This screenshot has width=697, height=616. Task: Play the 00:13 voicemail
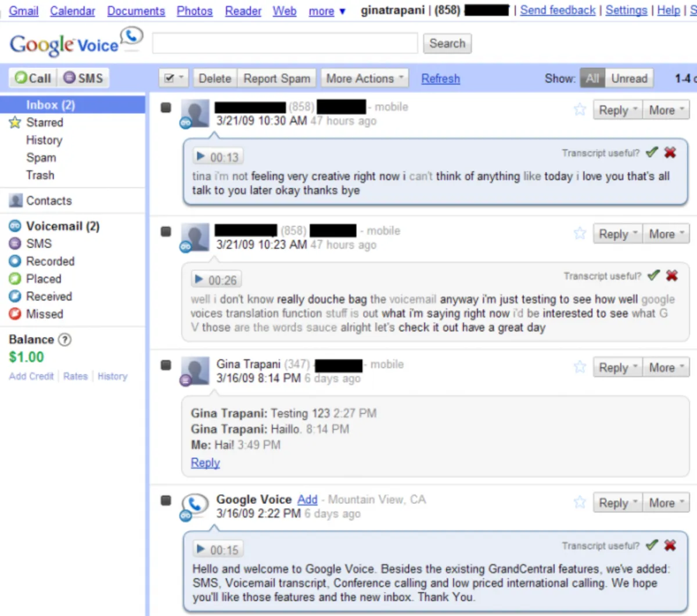coord(218,157)
